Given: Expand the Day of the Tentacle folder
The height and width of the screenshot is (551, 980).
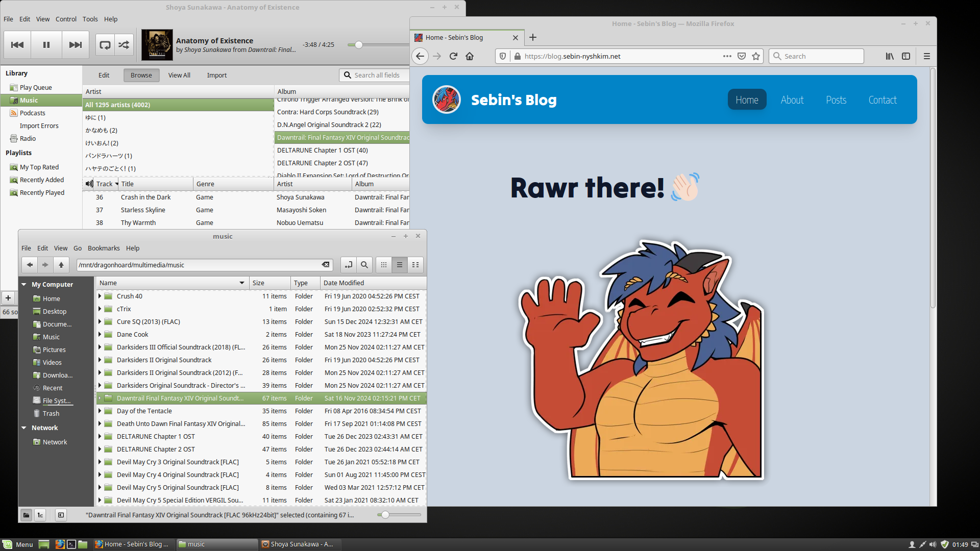Looking at the screenshot, I should pyautogui.click(x=100, y=411).
